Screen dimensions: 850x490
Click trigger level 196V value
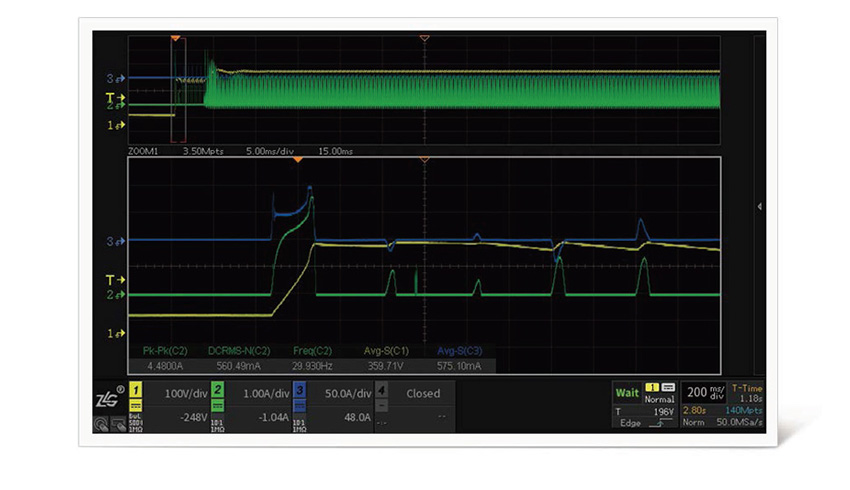point(663,412)
